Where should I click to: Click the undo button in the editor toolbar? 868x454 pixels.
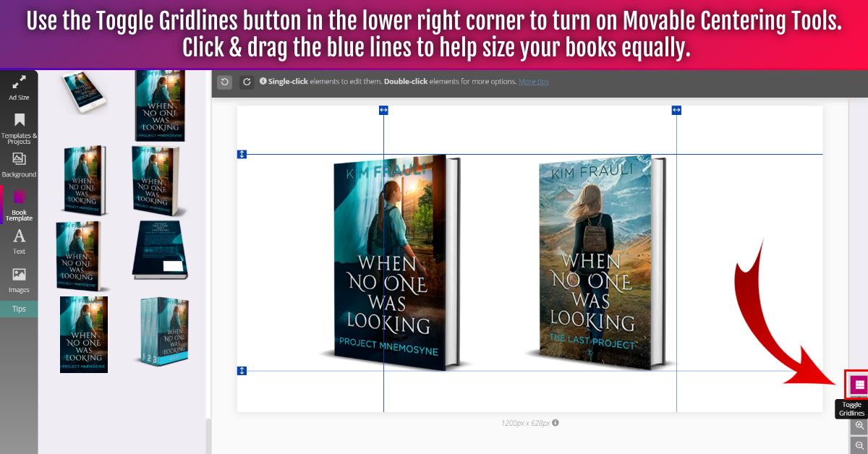(225, 82)
